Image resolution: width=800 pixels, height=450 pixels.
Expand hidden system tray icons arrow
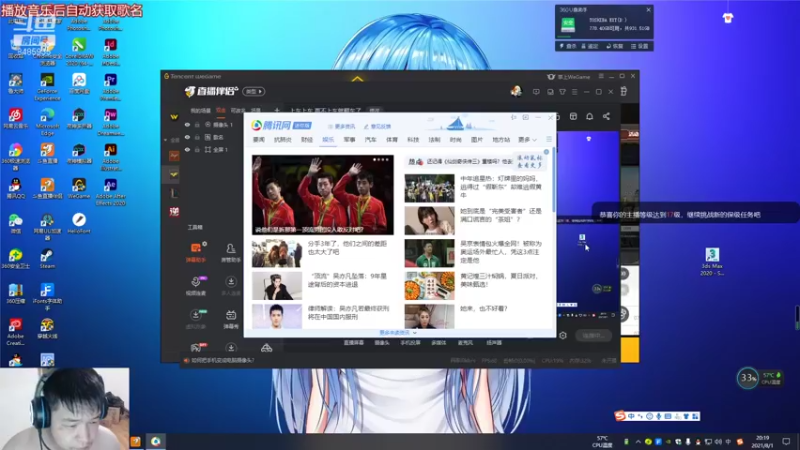coord(638,441)
